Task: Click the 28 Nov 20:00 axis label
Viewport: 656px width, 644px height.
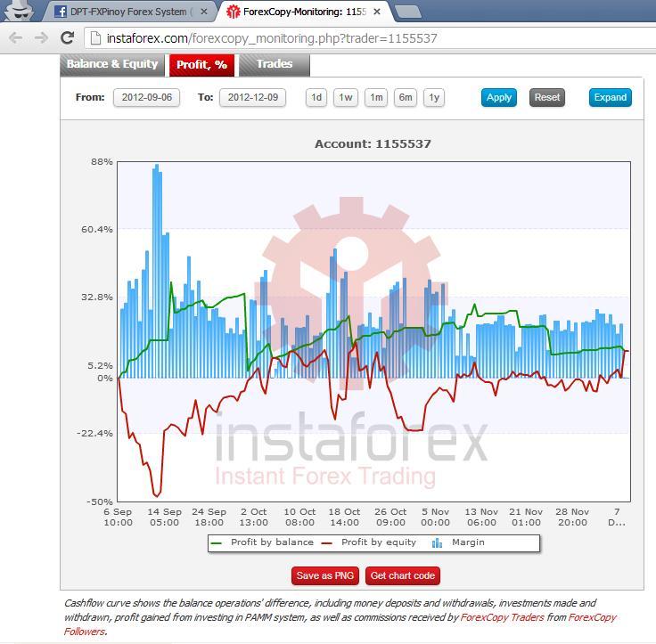Action: click(x=572, y=518)
